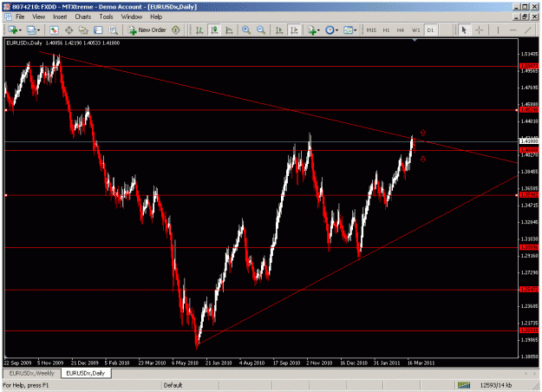Click the chart shift triangle marker at chart top
The width and height of the screenshot is (542, 392).
pos(415,41)
